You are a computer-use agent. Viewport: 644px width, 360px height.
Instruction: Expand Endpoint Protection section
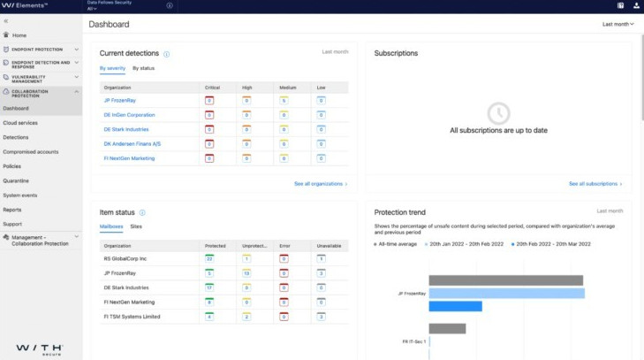76,50
